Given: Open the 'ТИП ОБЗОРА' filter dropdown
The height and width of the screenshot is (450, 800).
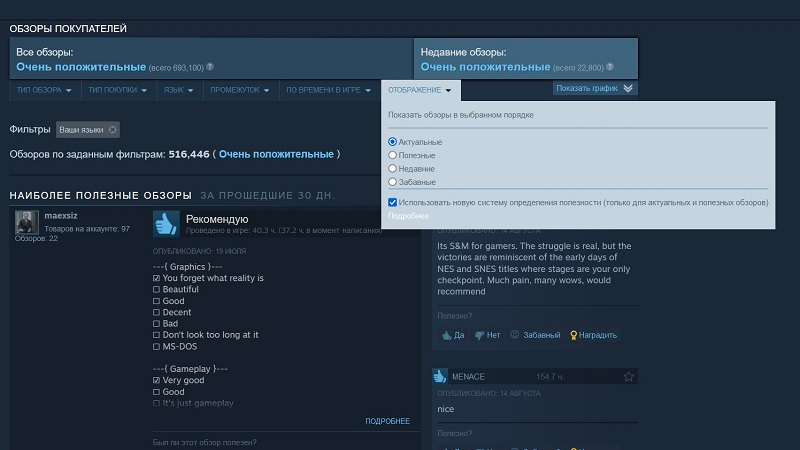Looking at the screenshot, I should click(44, 90).
